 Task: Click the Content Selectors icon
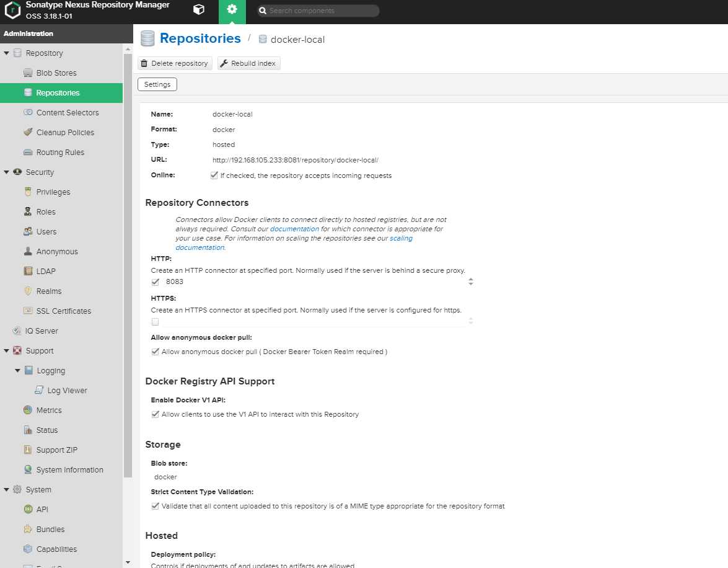pyautogui.click(x=28, y=112)
